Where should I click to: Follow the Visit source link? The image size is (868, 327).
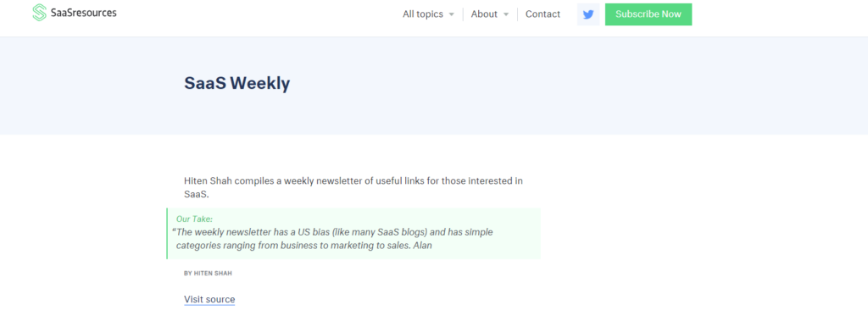[209, 299]
